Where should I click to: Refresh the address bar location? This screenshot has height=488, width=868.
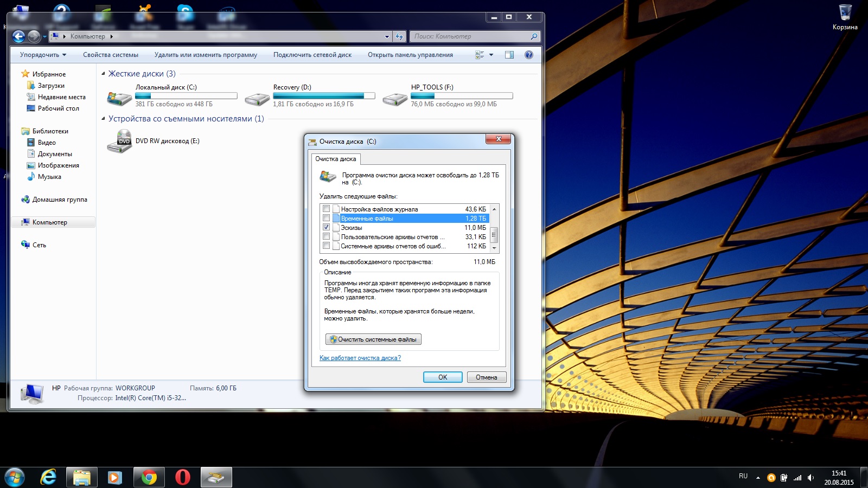(x=400, y=36)
